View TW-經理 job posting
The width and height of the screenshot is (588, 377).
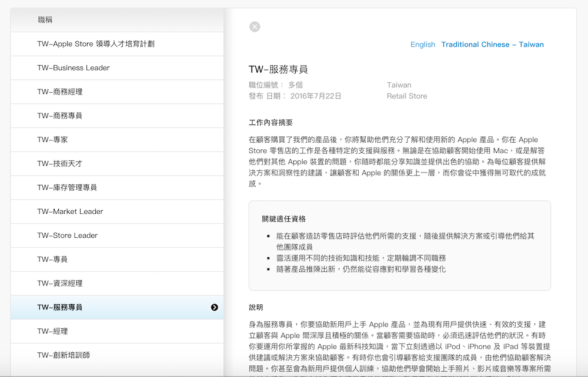(52, 331)
